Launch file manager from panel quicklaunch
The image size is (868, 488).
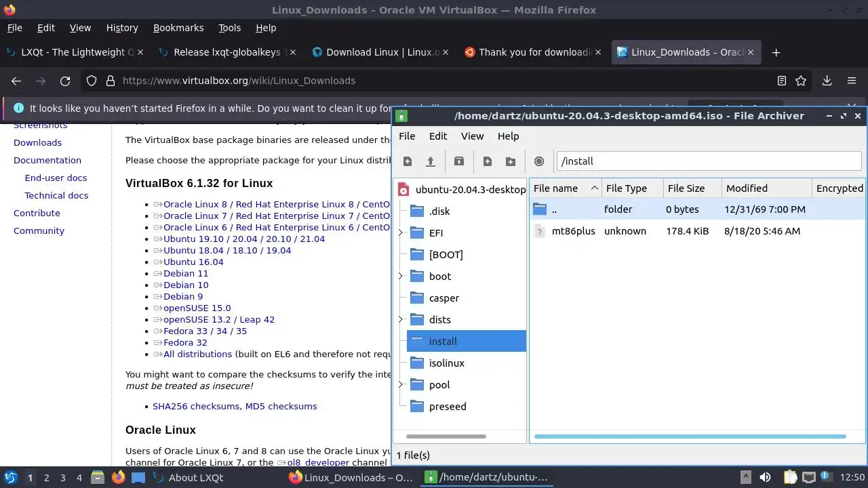click(98, 477)
